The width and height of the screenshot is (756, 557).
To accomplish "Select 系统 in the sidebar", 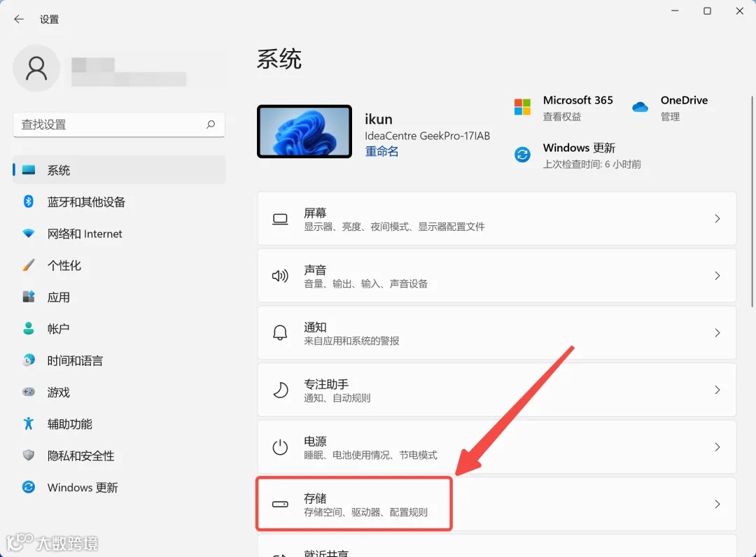I will pyautogui.click(x=119, y=169).
